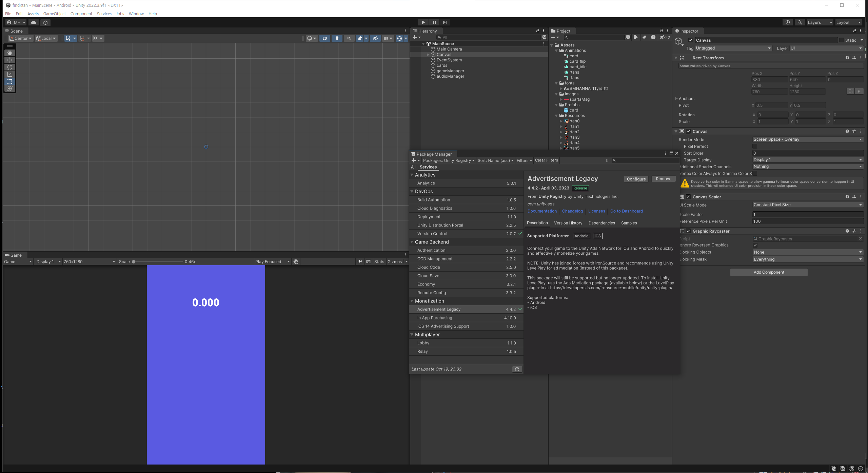868x473 pixels.
Task: Open the Tag dropdown
Action: (x=733, y=48)
